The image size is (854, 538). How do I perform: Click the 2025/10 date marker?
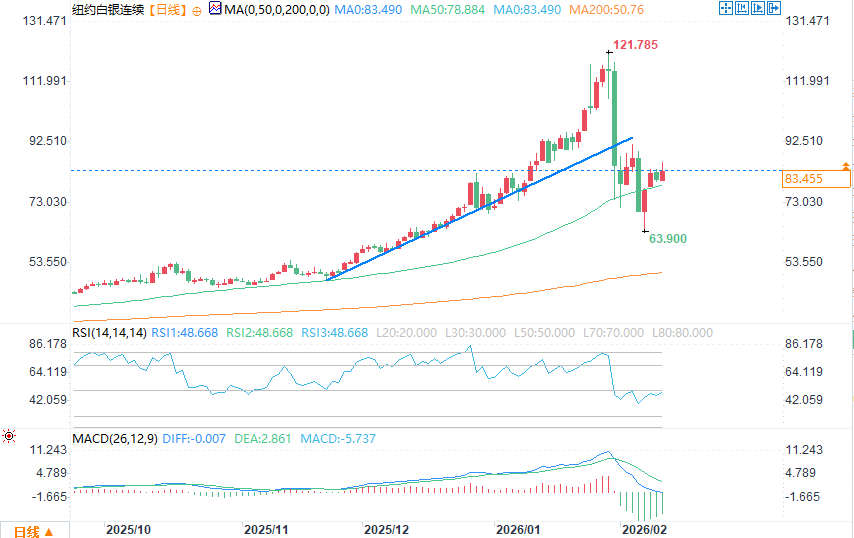129,529
